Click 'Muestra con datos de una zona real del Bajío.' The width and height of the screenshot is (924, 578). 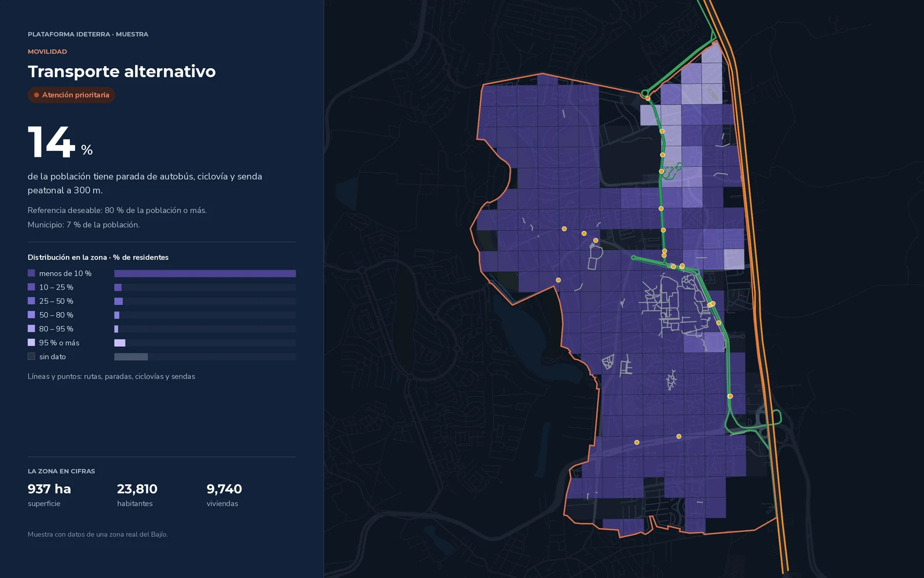[x=98, y=535]
